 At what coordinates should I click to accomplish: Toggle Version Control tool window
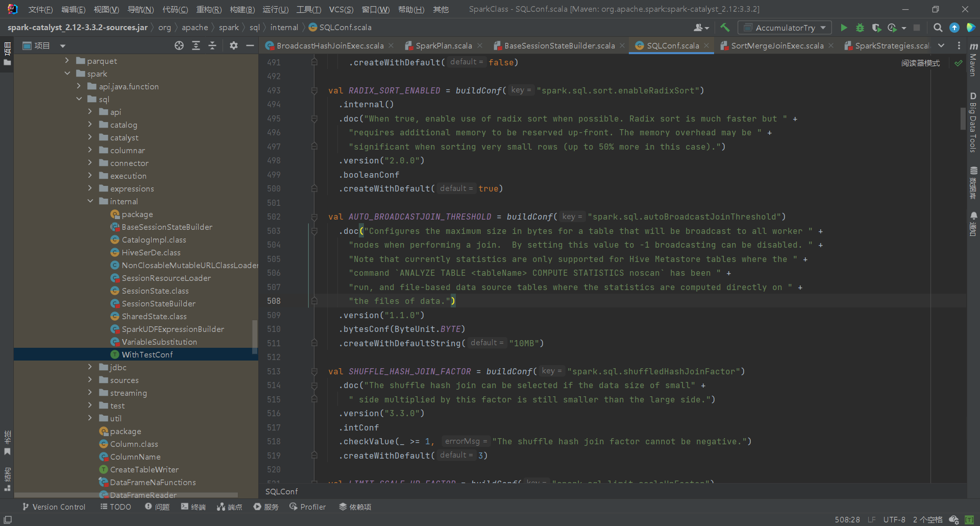pyautogui.click(x=54, y=507)
